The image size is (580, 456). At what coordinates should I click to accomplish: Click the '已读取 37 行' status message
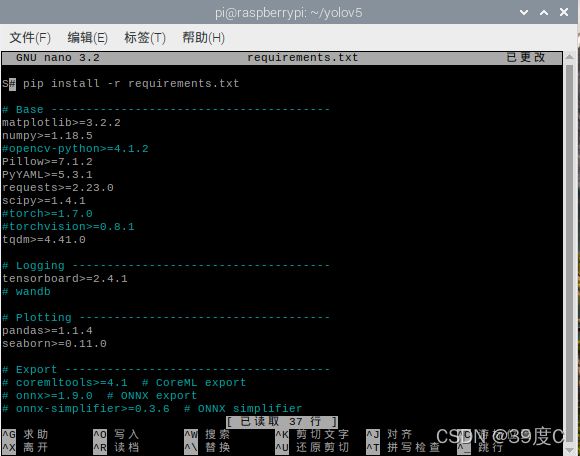282,422
